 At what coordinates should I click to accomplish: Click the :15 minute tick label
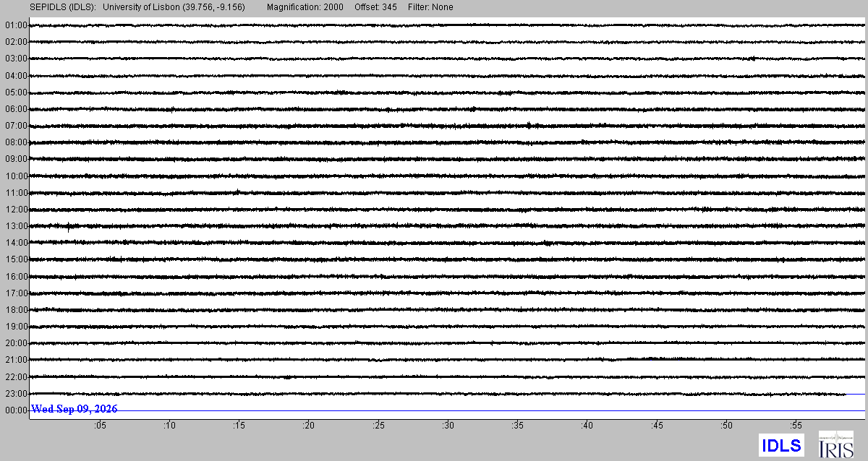pyautogui.click(x=239, y=426)
